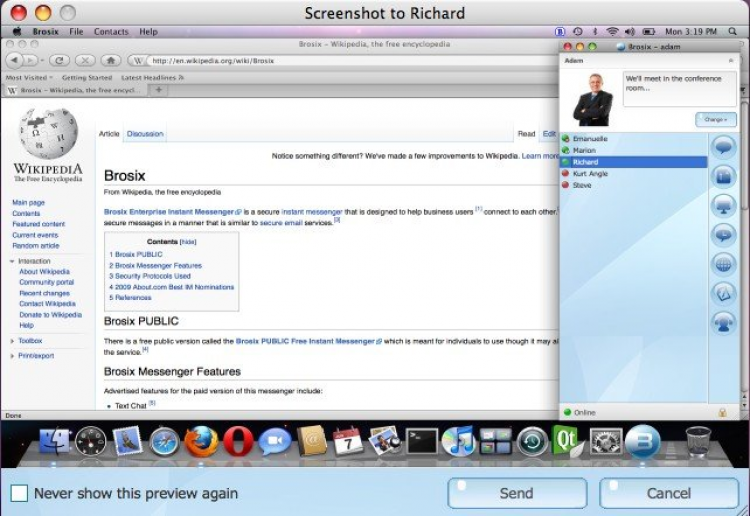Open Latest Headlines bookmark feed
The image size is (750, 516).
(152, 77)
